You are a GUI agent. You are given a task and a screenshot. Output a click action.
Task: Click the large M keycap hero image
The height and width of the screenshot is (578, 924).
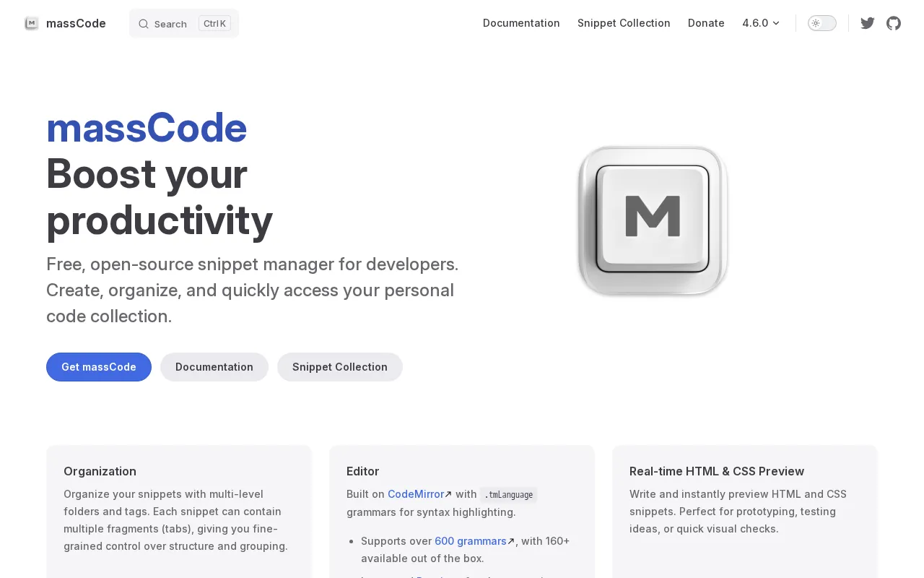[x=653, y=220]
